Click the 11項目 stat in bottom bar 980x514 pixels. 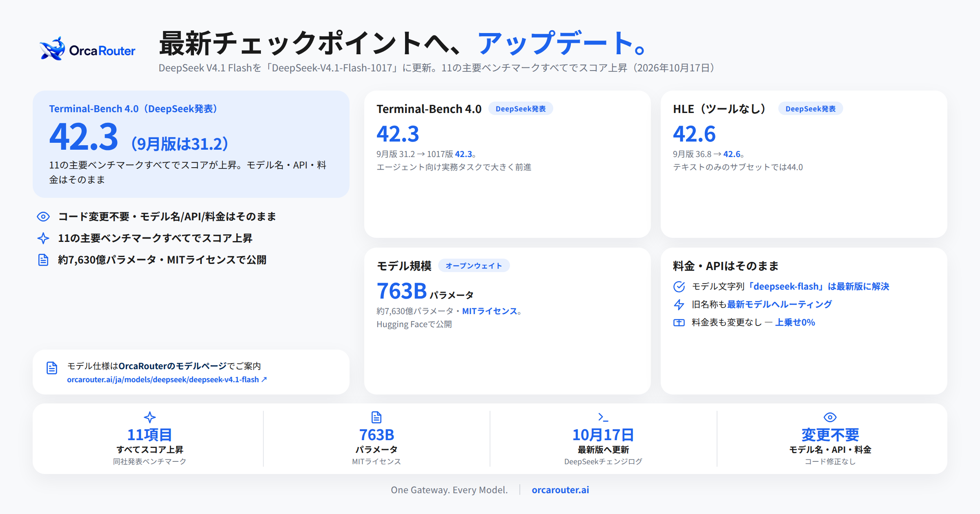(x=150, y=435)
